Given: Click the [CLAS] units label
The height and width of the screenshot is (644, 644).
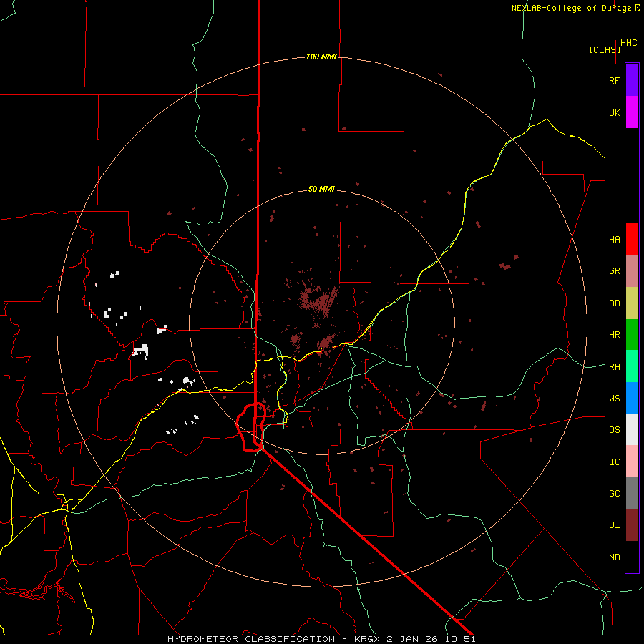Looking at the screenshot, I should coord(605,49).
